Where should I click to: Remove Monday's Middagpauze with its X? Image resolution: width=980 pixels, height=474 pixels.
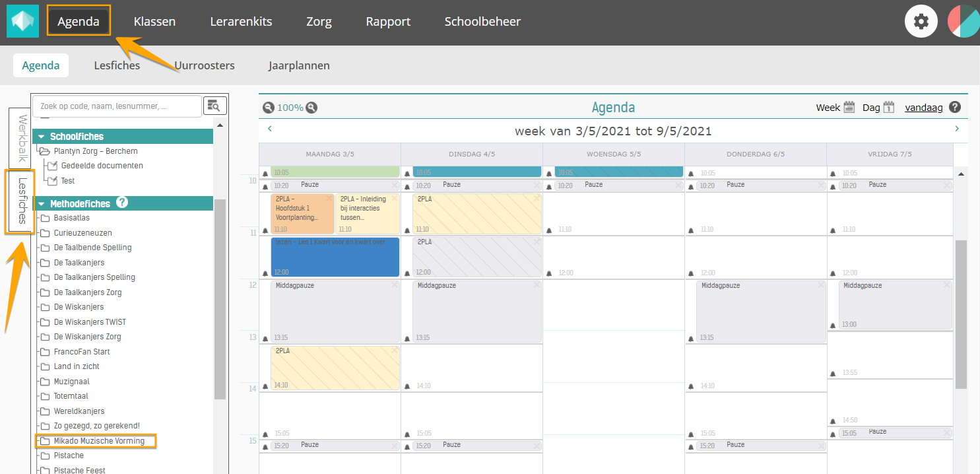(x=395, y=285)
